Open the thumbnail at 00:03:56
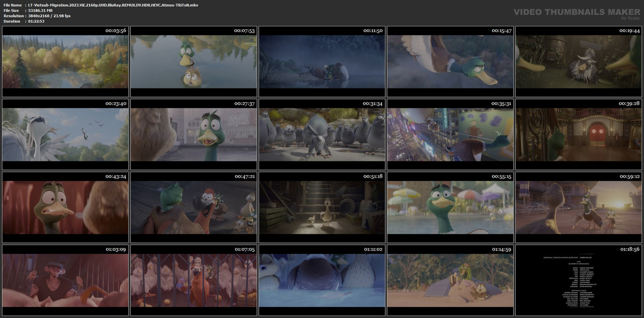 click(65, 61)
